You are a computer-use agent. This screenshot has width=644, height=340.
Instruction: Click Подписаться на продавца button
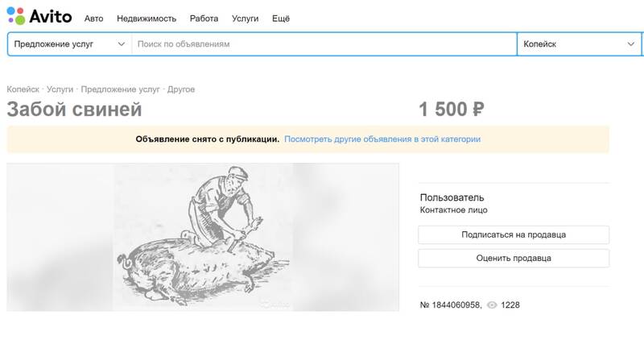(514, 234)
